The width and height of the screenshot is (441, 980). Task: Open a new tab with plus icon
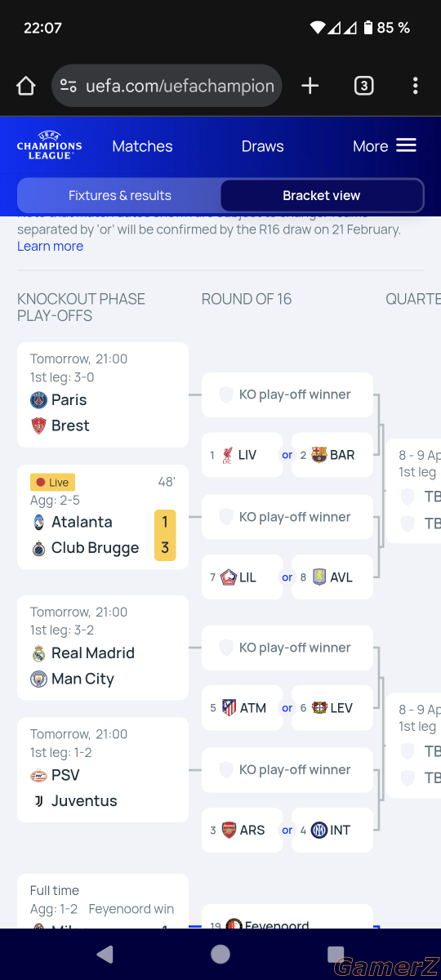[x=310, y=86]
